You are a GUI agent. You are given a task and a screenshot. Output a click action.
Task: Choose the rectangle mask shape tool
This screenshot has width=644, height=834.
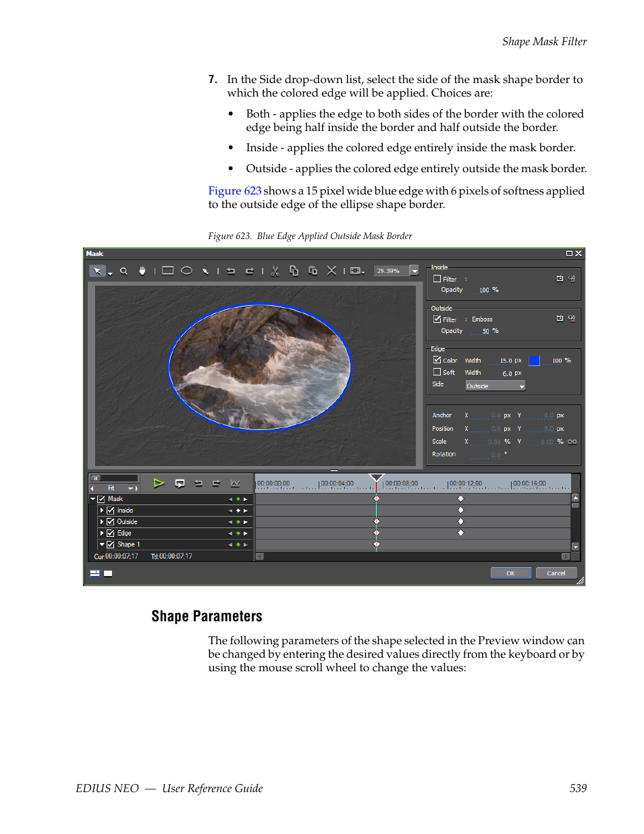coord(167,271)
